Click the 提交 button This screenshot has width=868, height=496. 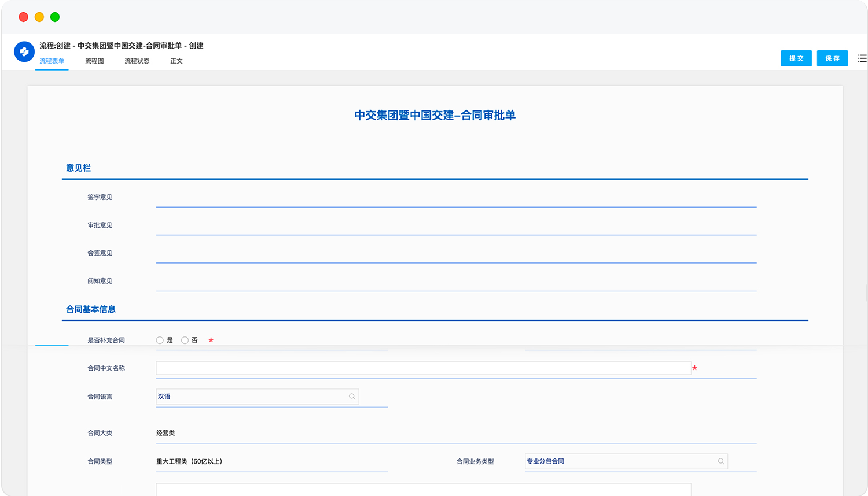(x=796, y=58)
